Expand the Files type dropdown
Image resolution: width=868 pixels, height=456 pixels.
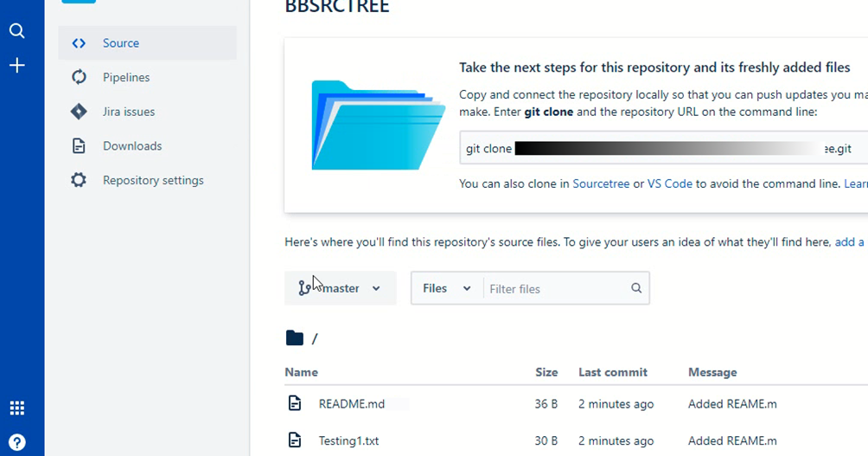[x=446, y=289]
